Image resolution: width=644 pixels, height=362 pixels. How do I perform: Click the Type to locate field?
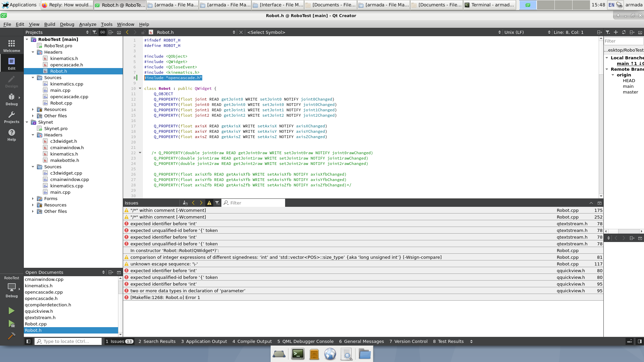[68, 341]
